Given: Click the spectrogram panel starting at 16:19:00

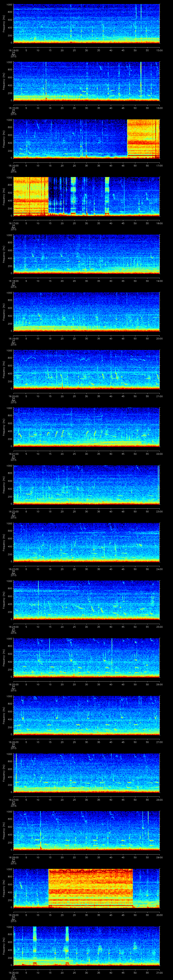Looking at the screenshot, I should tap(86, 312).
